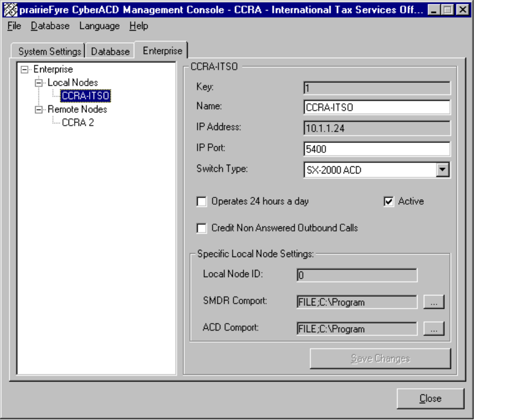
Task: Switch to the Database tab
Action: [110, 51]
